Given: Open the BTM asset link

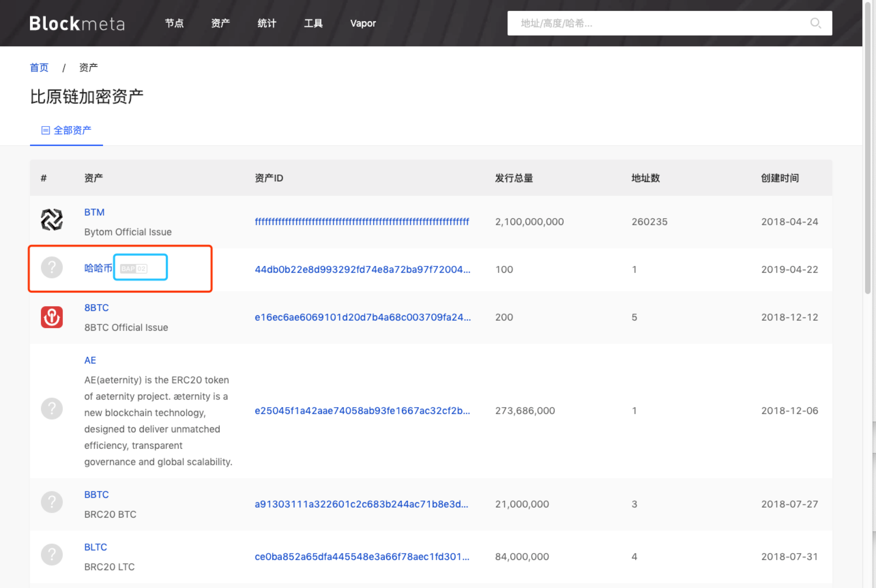Looking at the screenshot, I should coord(94,212).
